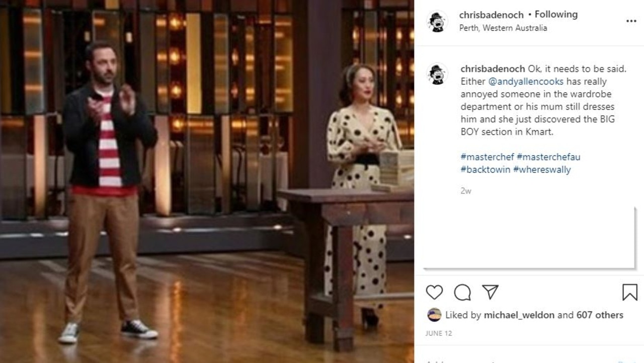The image size is (644, 363).
Task: Open chrisbadenoch username in the header
Action: [x=492, y=15]
